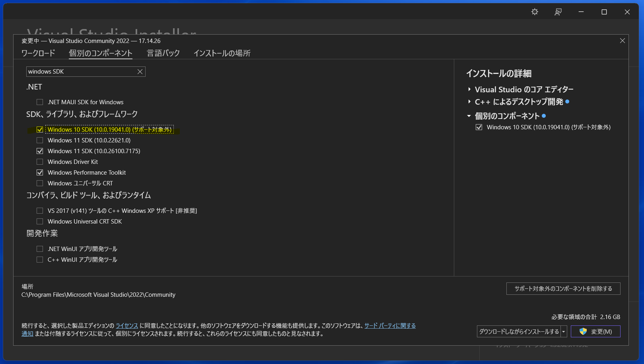Tick .NET MAUI SDK for Windows

point(40,102)
